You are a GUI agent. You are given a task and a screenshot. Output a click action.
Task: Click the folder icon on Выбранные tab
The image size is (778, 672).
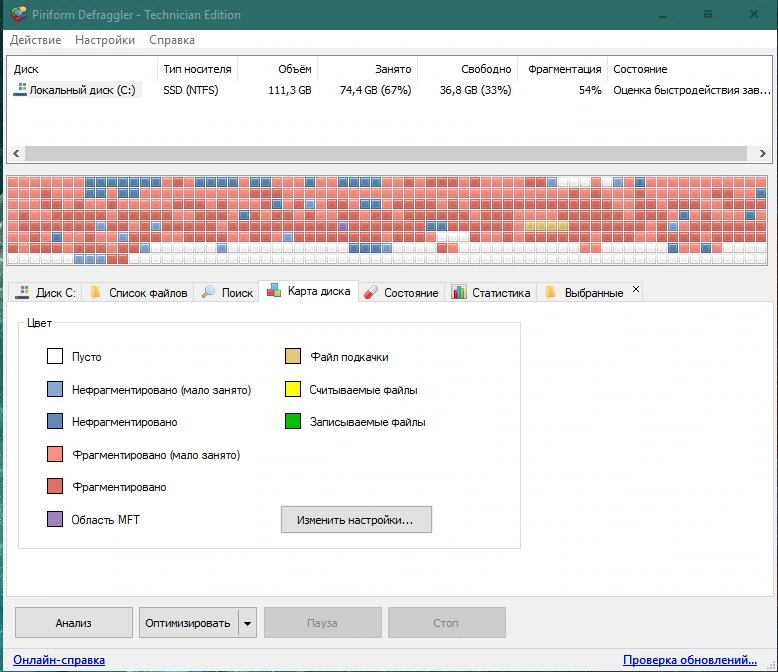[x=550, y=292]
